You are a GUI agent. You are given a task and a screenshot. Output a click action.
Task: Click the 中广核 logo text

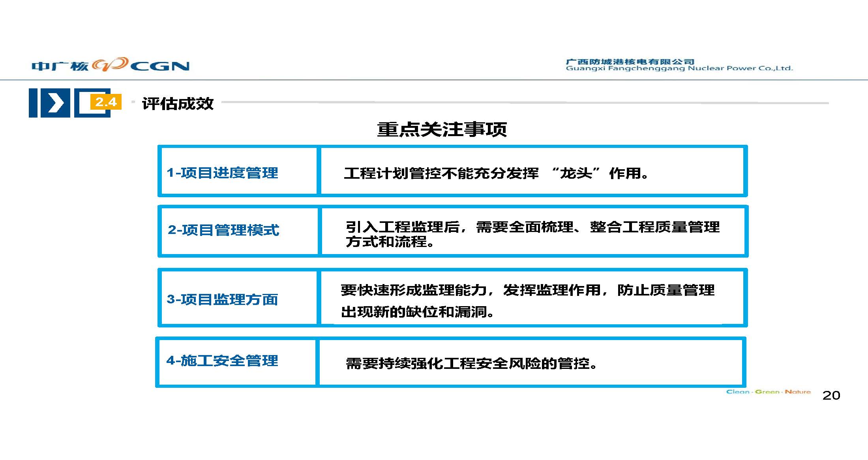tap(60, 66)
